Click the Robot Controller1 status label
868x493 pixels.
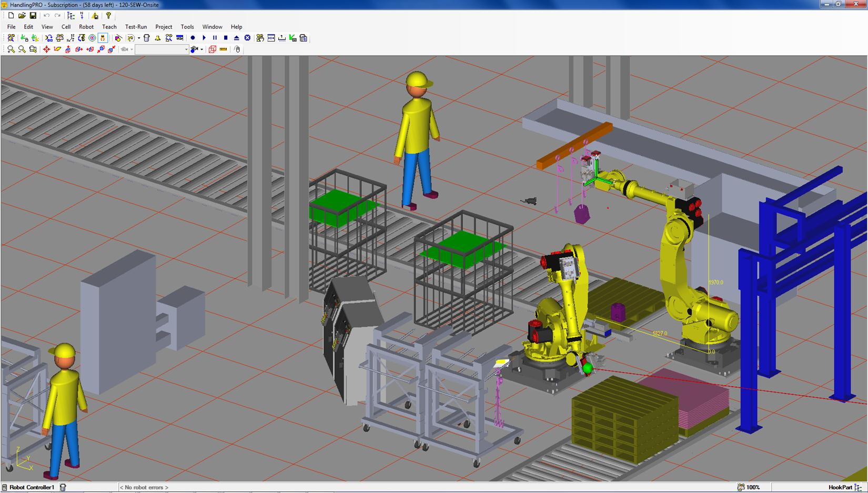pyautogui.click(x=32, y=487)
